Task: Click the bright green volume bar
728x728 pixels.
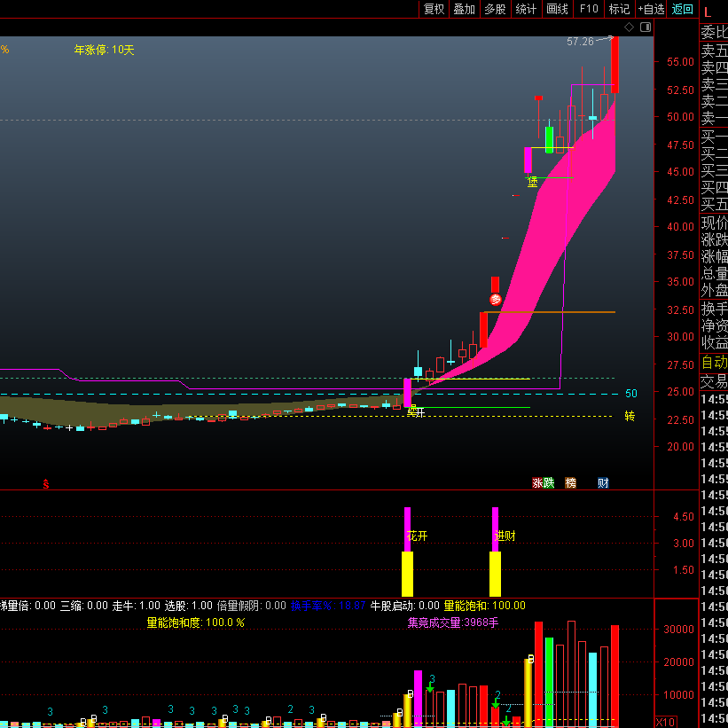Action: click(x=549, y=683)
